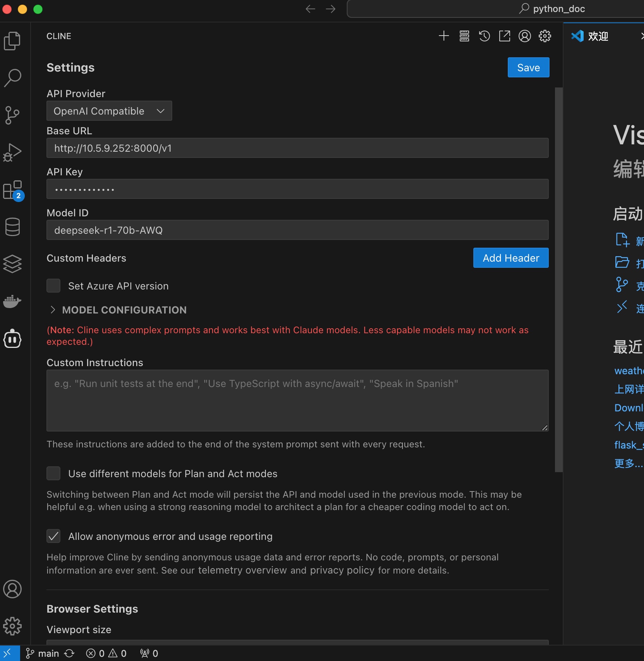This screenshot has height=661, width=644.
Task: Click the Add Header button
Action: tap(511, 258)
